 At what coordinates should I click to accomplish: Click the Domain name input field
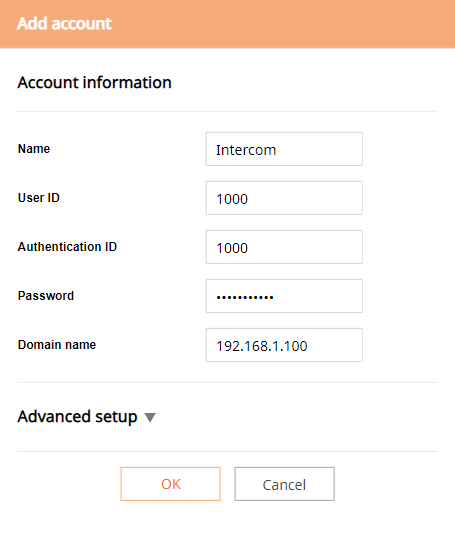pos(284,345)
